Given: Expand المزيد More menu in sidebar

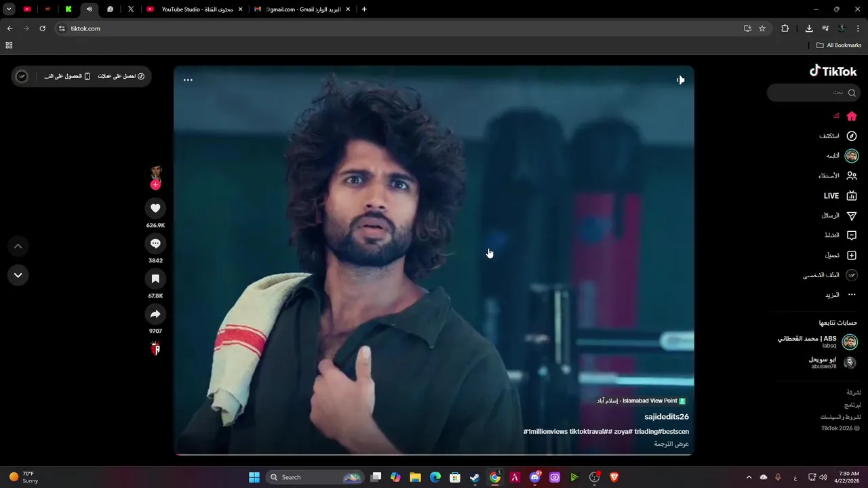Looking at the screenshot, I should coord(840,295).
